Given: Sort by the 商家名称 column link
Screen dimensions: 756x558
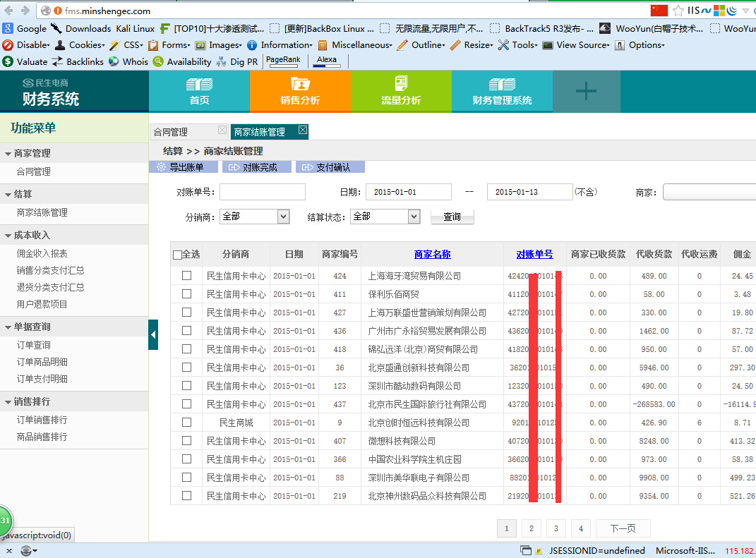Looking at the screenshot, I should (x=432, y=255).
